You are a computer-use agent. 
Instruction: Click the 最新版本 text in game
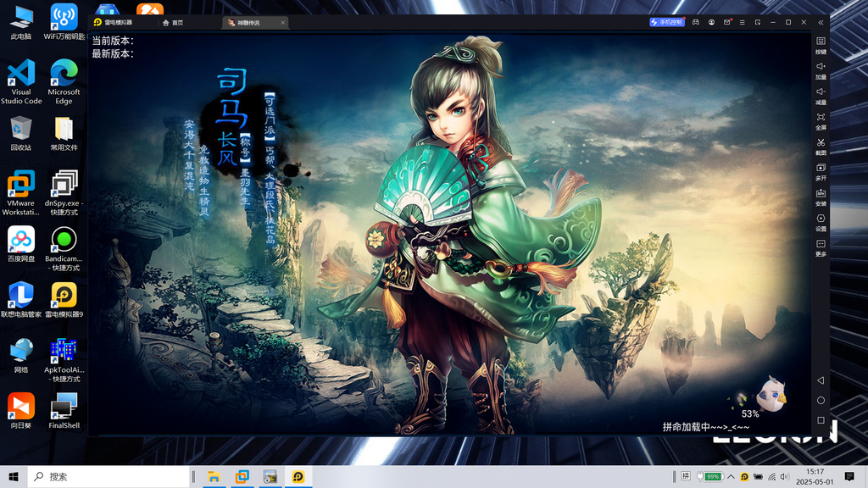pos(113,53)
